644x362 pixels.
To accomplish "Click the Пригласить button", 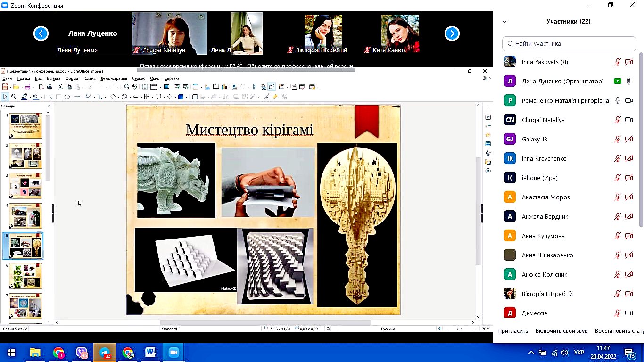I will pos(512,331).
